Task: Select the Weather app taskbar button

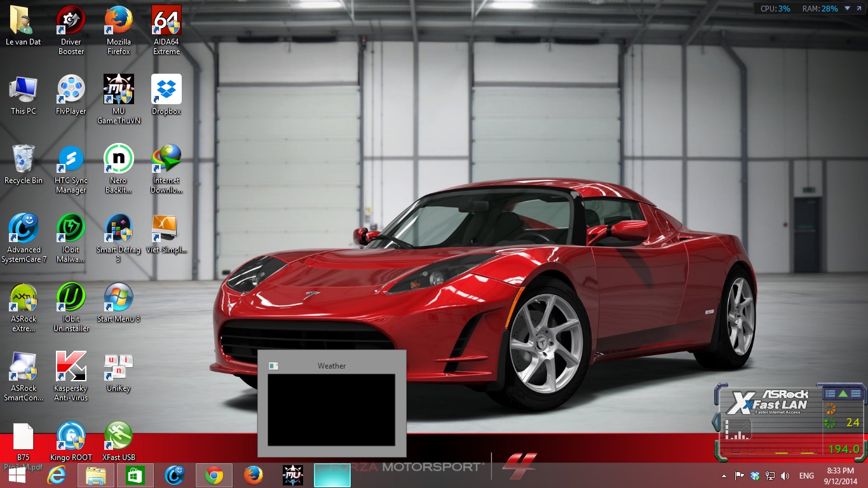Action: point(332,475)
